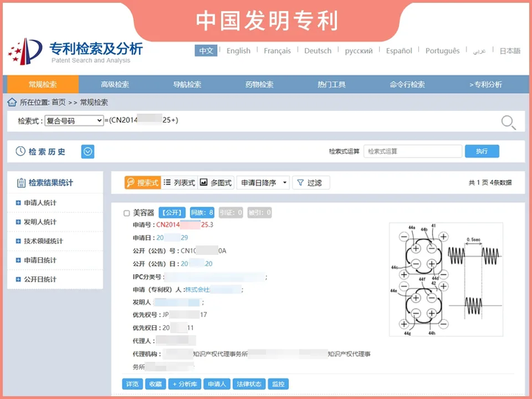Click the 执行 execute button
This screenshot has width=532, height=399.
[482, 151]
